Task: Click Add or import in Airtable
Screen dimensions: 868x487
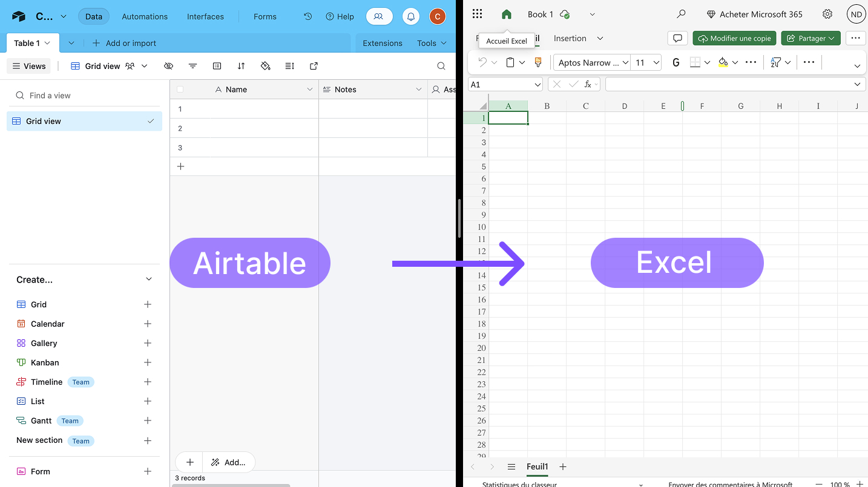Action: point(124,43)
